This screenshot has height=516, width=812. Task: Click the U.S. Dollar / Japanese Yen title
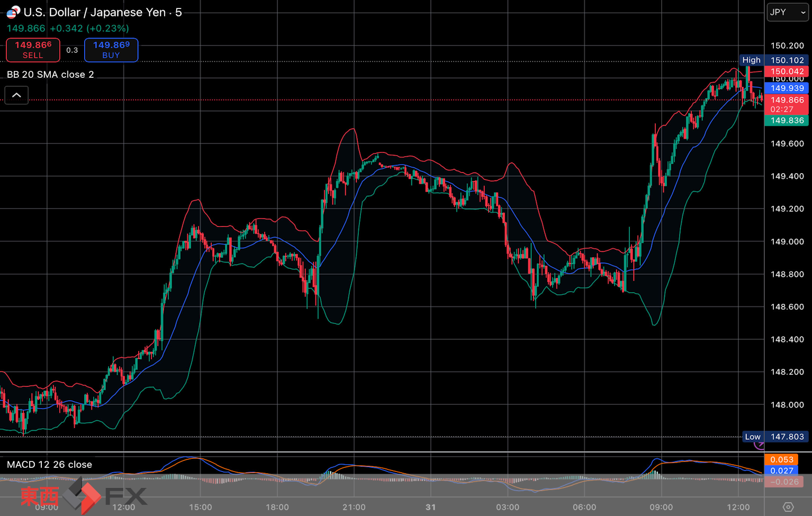click(x=94, y=12)
